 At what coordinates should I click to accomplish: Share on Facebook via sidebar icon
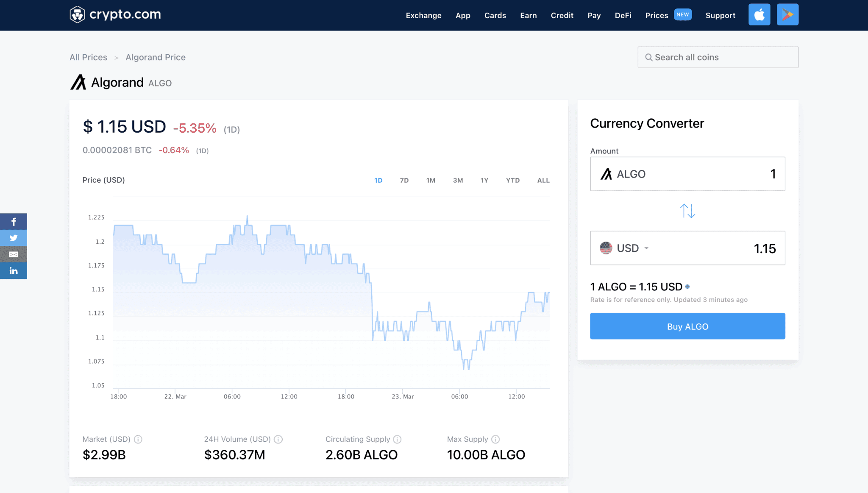[x=14, y=221]
